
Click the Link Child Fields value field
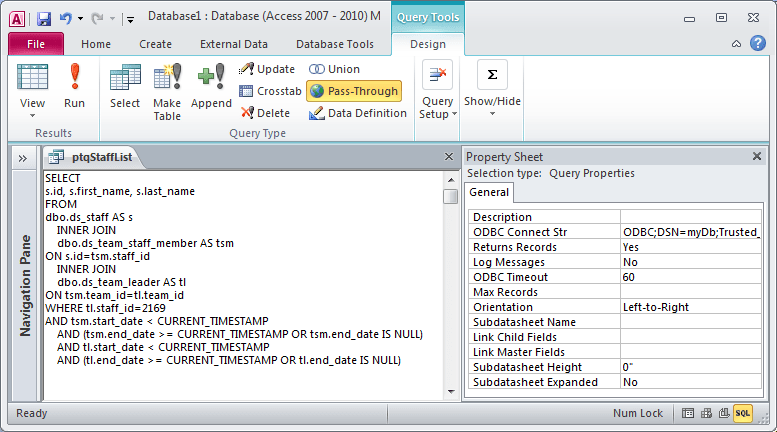click(x=691, y=337)
